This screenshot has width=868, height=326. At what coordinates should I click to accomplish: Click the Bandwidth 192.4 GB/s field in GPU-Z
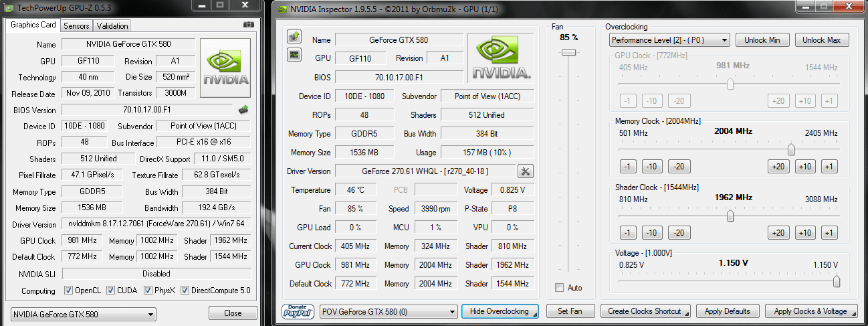click(x=216, y=208)
